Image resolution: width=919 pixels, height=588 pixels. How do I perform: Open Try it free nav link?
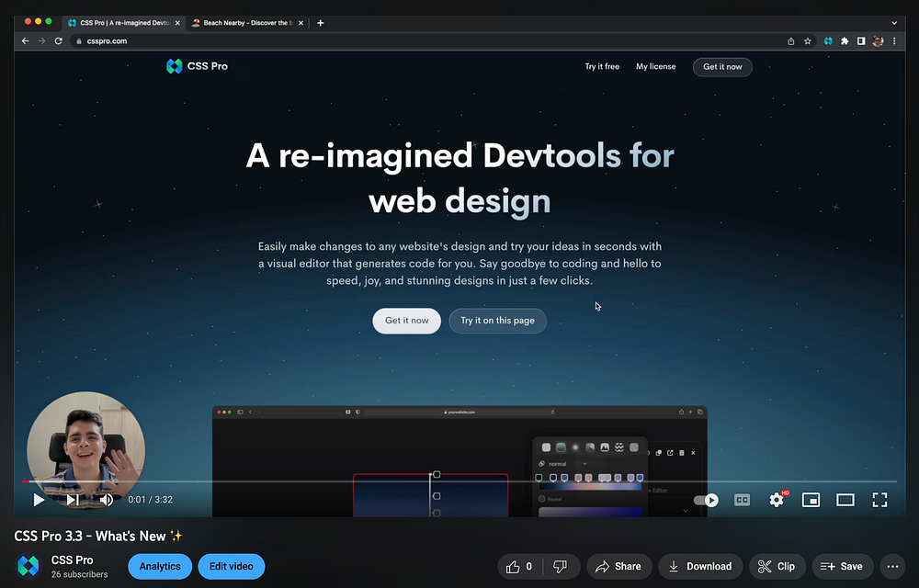pos(602,67)
